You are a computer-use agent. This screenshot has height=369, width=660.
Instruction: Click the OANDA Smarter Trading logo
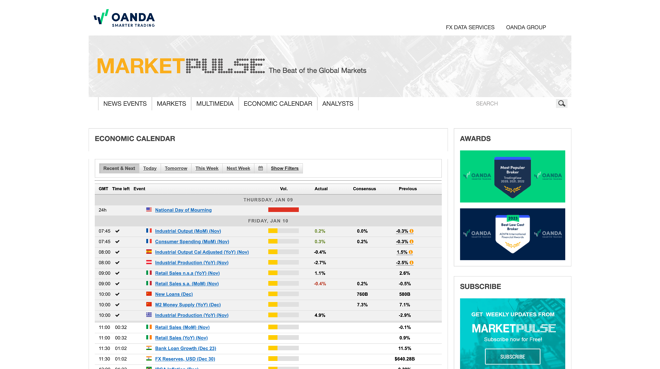[x=124, y=18]
